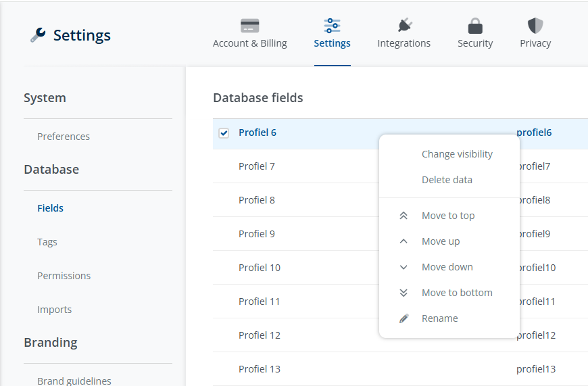Select Delete data in the context menu
588x386 pixels.
coord(447,180)
